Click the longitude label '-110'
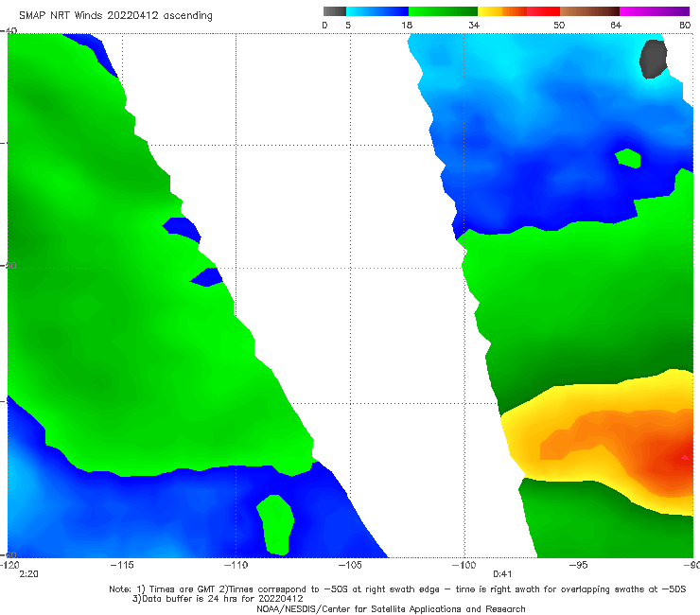 click(236, 565)
